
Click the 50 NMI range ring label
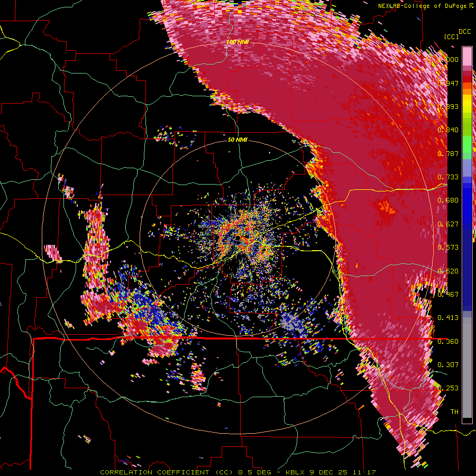pos(237,140)
